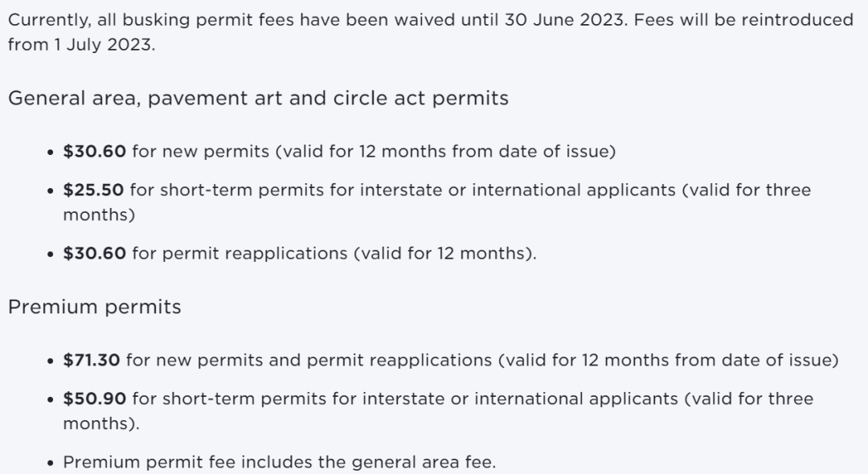Viewport: 868px width, 474px height.
Task: Click 'interstate or international applicants' in General section
Action: coord(518,190)
